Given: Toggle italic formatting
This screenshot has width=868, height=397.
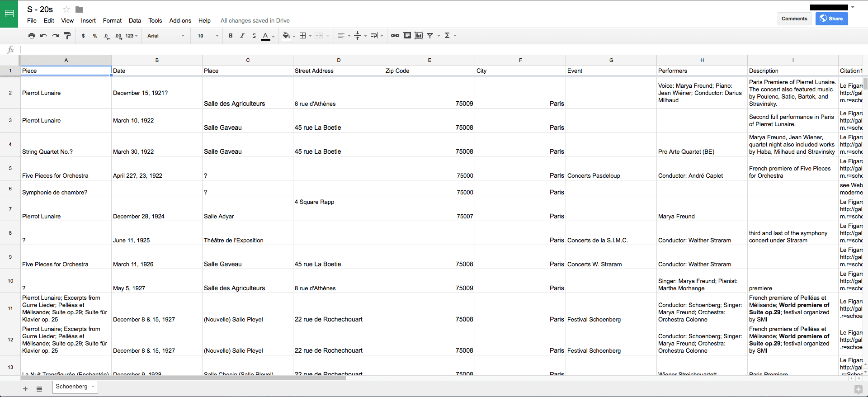Looking at the screenshot, I should (x=242, y=36).
